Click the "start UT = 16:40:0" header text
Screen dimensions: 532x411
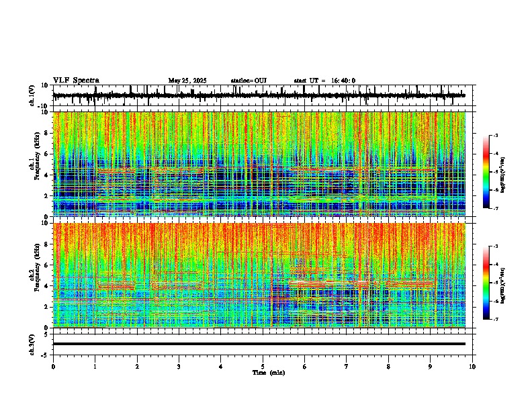(324, 81)
